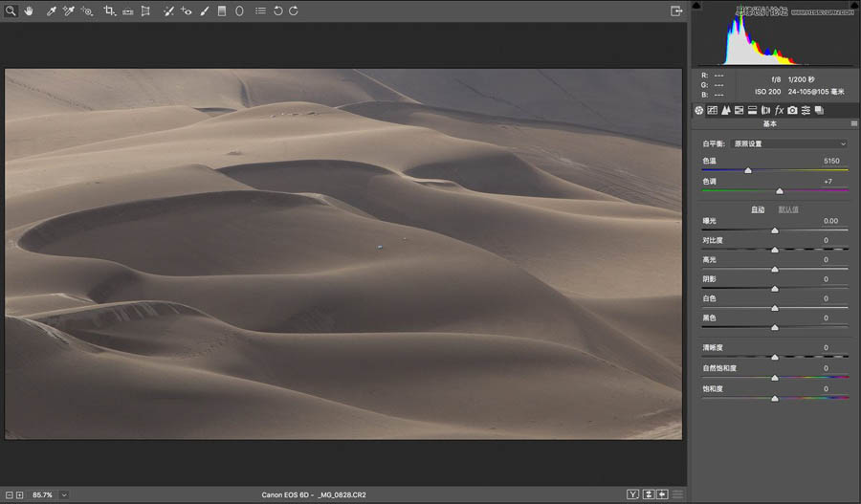Open the 白平衡 white balance dropdown

click(x=789, y=143)
